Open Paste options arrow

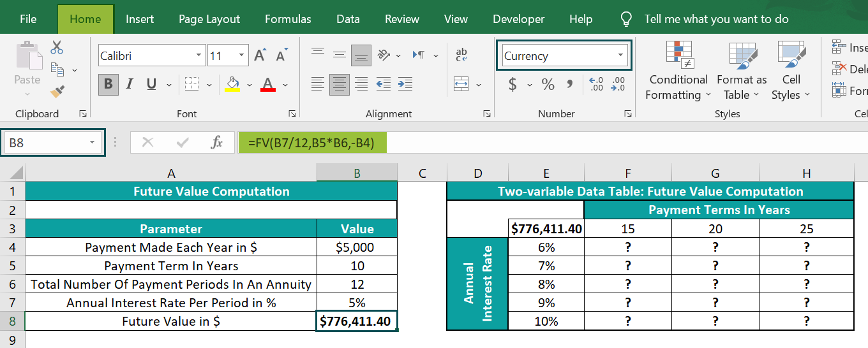pyautogui.click(x=27, y=94)
